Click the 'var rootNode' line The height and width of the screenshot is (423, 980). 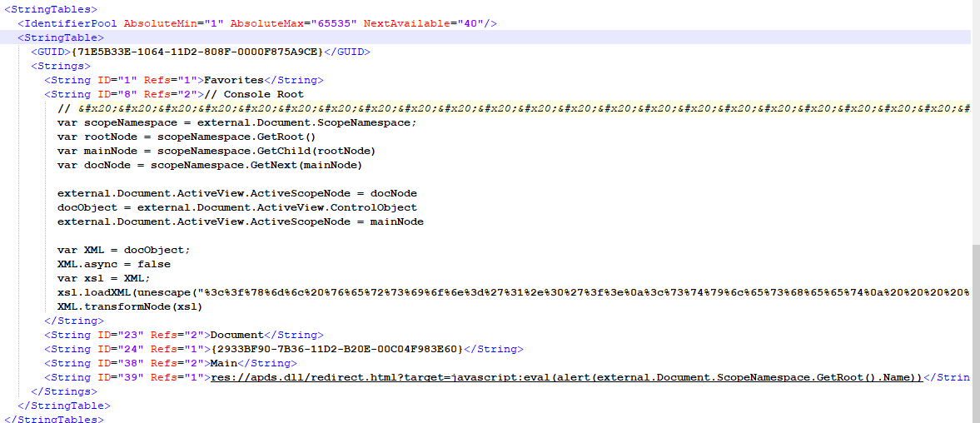tap(187, 137)
